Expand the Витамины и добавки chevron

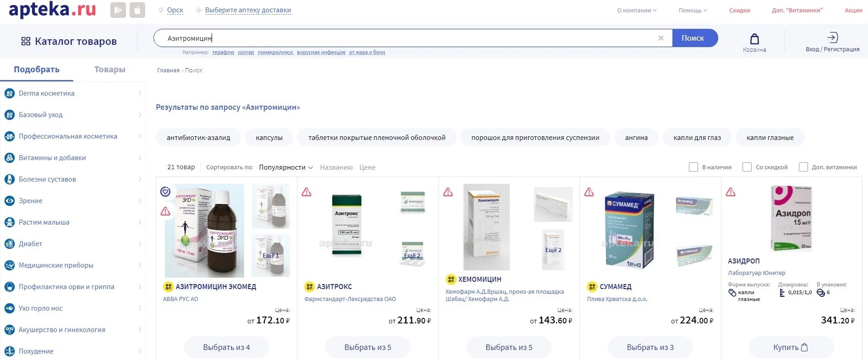[140, 158]
